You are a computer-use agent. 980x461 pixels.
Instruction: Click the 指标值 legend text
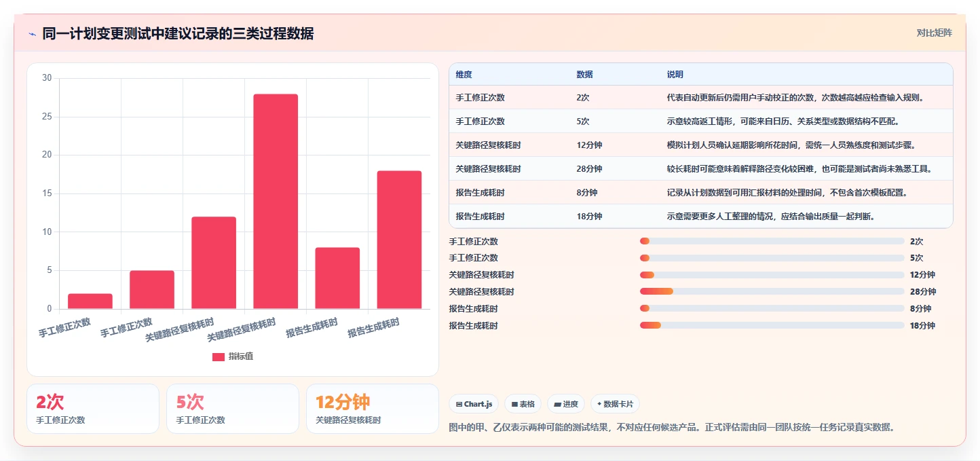(x=241, y=356)
